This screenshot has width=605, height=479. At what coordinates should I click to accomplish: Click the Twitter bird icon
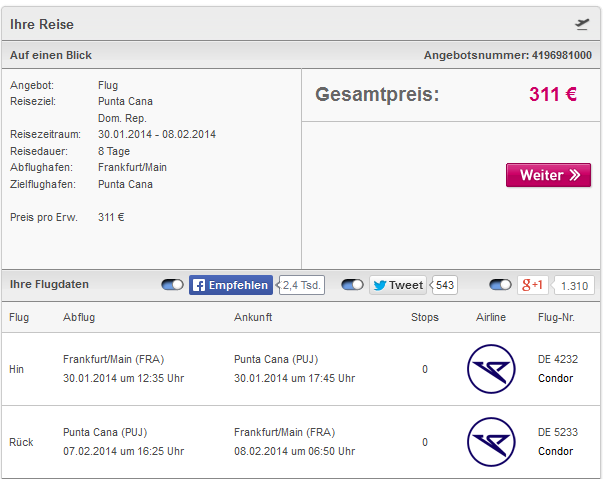click(x=380, y=285)
